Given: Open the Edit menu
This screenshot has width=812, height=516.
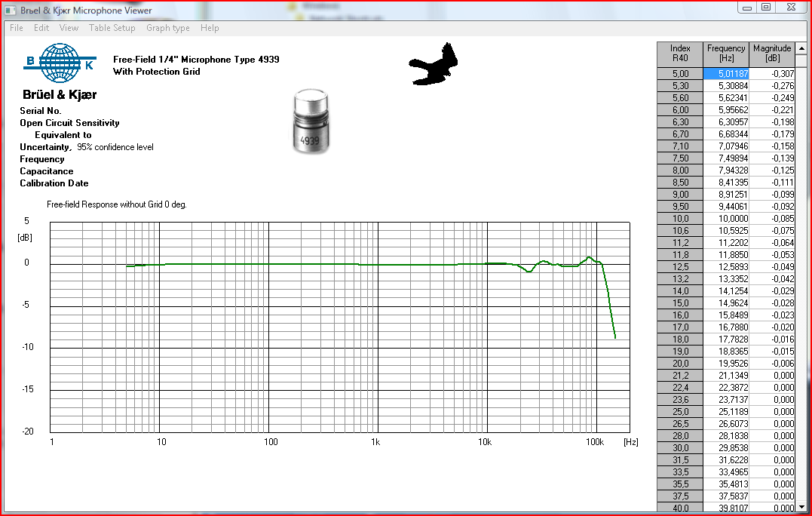Looking at the screenshot, I should [41, 28].
